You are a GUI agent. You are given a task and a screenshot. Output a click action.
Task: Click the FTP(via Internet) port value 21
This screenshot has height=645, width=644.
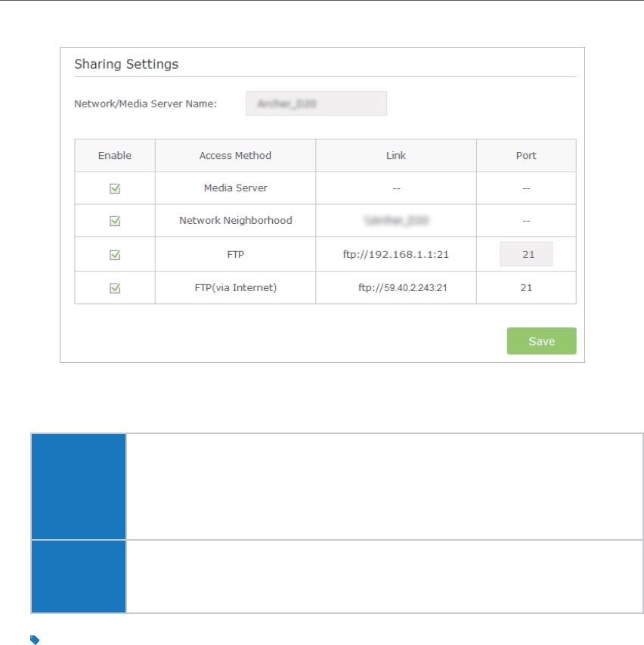526,287
